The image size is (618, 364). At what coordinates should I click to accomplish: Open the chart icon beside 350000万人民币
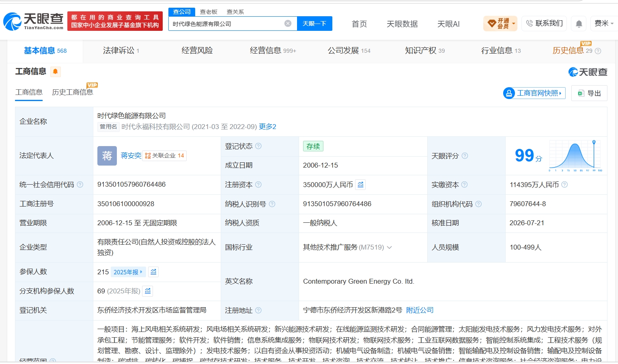pos(360,185)
